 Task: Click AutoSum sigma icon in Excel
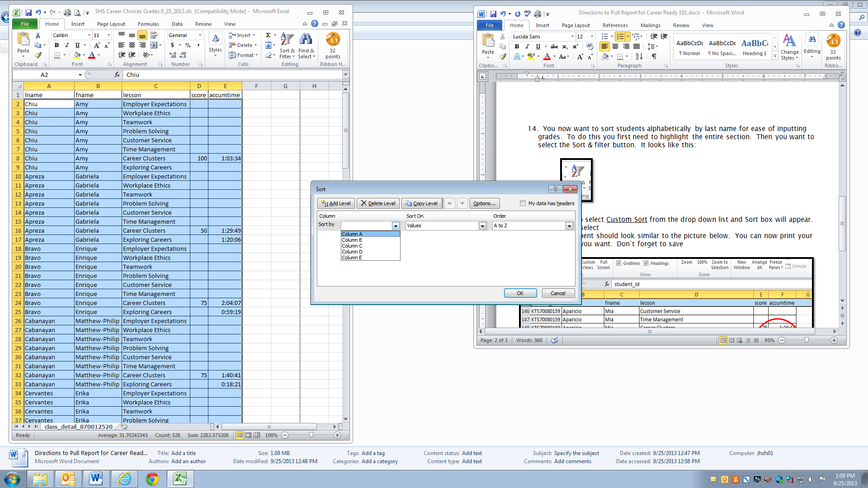pos(268,35)
